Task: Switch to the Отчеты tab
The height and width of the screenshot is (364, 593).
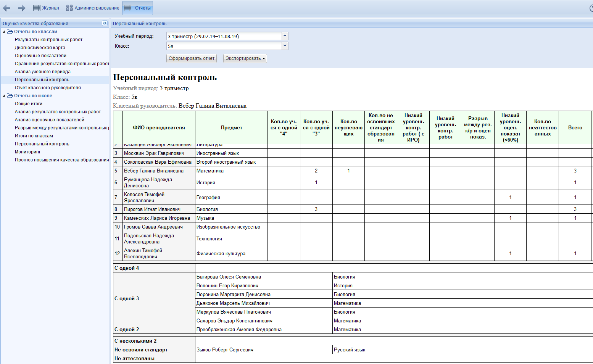Action: click(138, 8)
